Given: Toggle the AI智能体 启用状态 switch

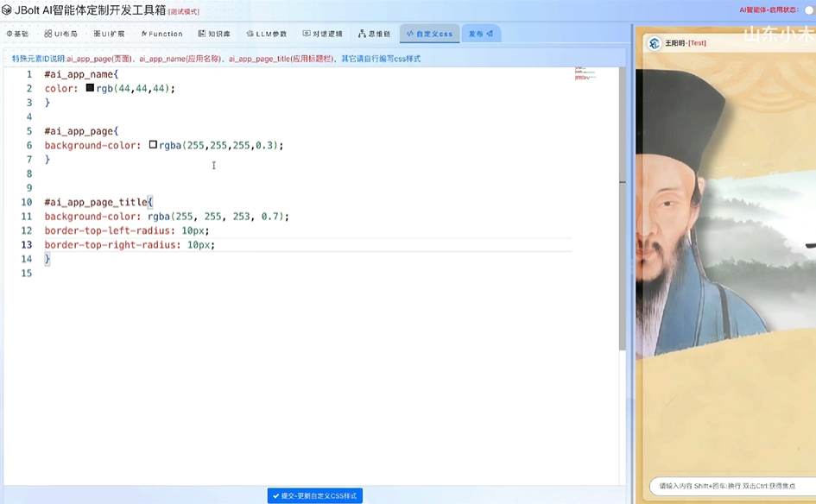Looking at the screenshot, I should click(810, 9).
